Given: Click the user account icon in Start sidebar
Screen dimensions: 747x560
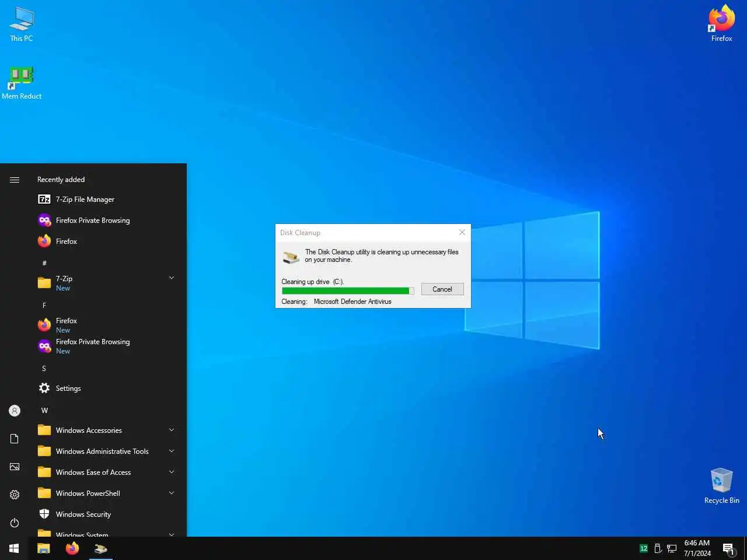Looking at the screenshot, I should click(x=15, y=411).
